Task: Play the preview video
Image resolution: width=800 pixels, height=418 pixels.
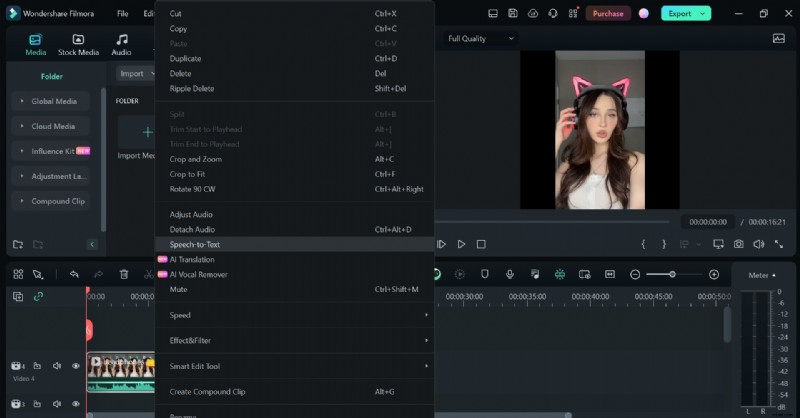Action: 461,244
